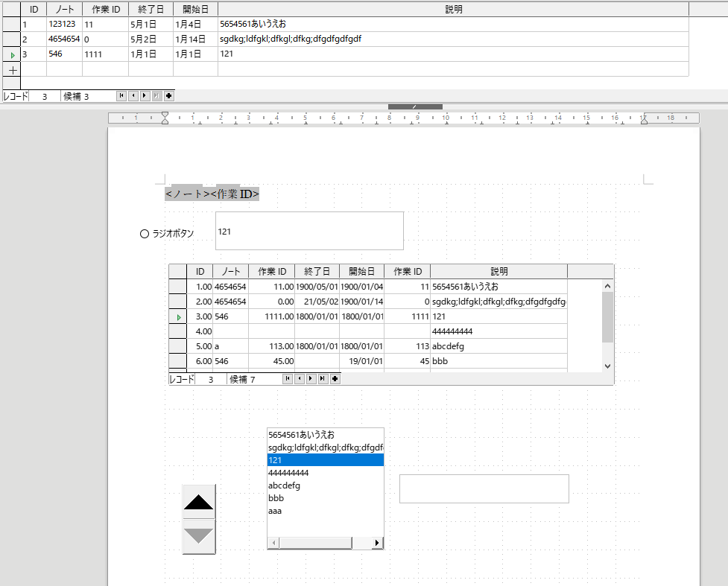
Task: Click the spin button up arrow
Action: [x=199, y=501]
